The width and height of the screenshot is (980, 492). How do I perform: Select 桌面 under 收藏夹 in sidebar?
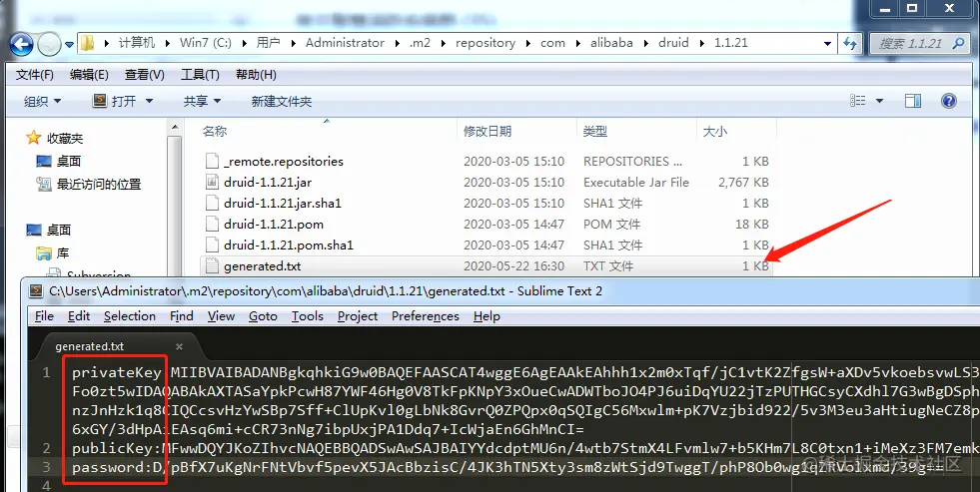(x=59, y=161)
